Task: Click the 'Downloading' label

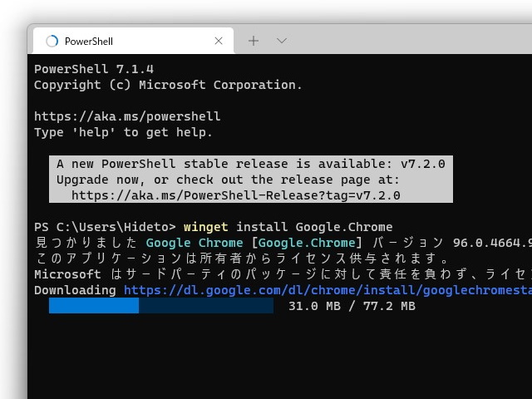Action: 75,290
